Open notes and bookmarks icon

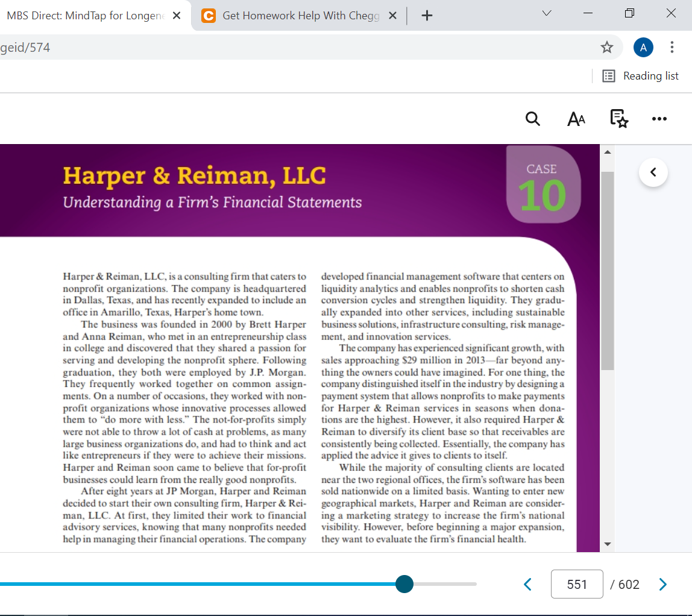click(x=618, y=119)
